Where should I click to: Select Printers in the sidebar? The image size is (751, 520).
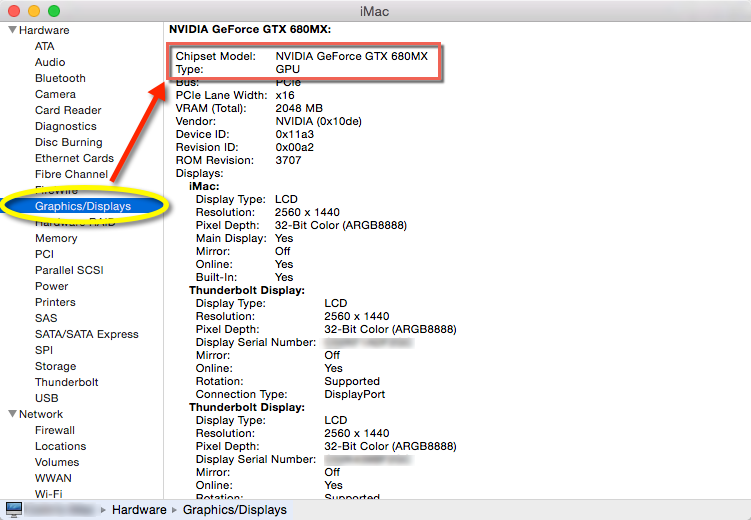pos(55,302)
